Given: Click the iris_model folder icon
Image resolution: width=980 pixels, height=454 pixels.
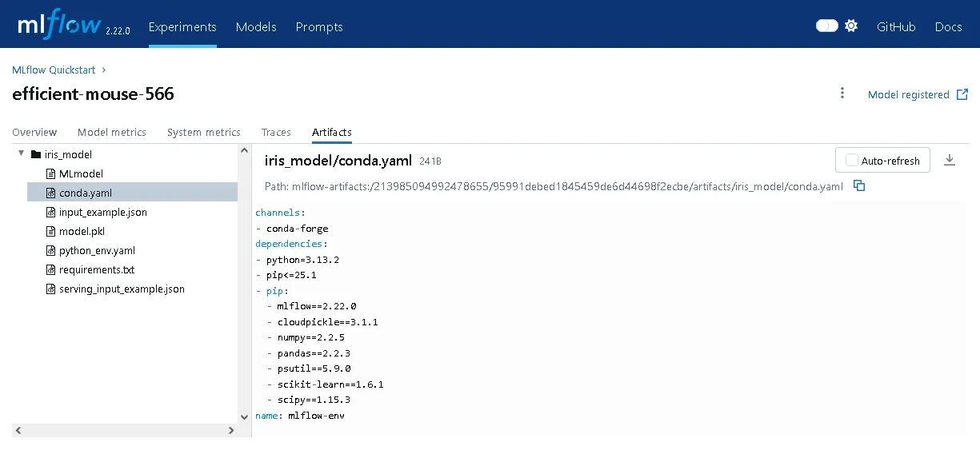Looking at the screenshot, I should [x=36, y=155].
